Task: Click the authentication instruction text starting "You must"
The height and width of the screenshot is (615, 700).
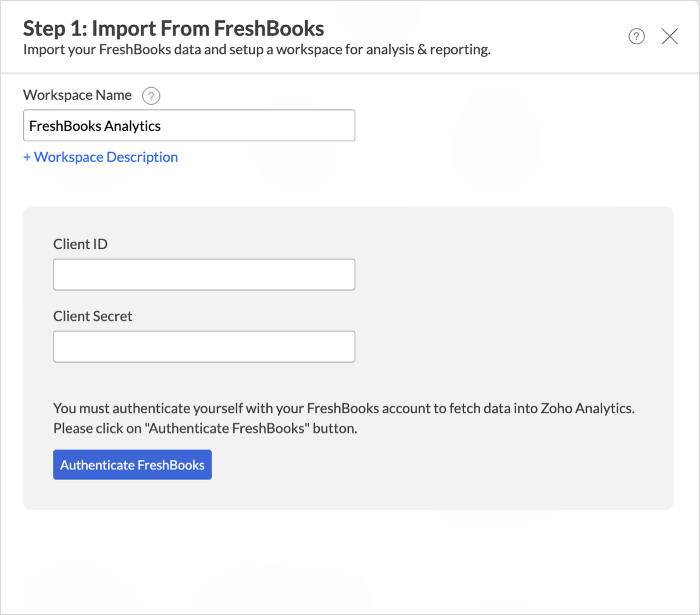Action: (343, 408)
